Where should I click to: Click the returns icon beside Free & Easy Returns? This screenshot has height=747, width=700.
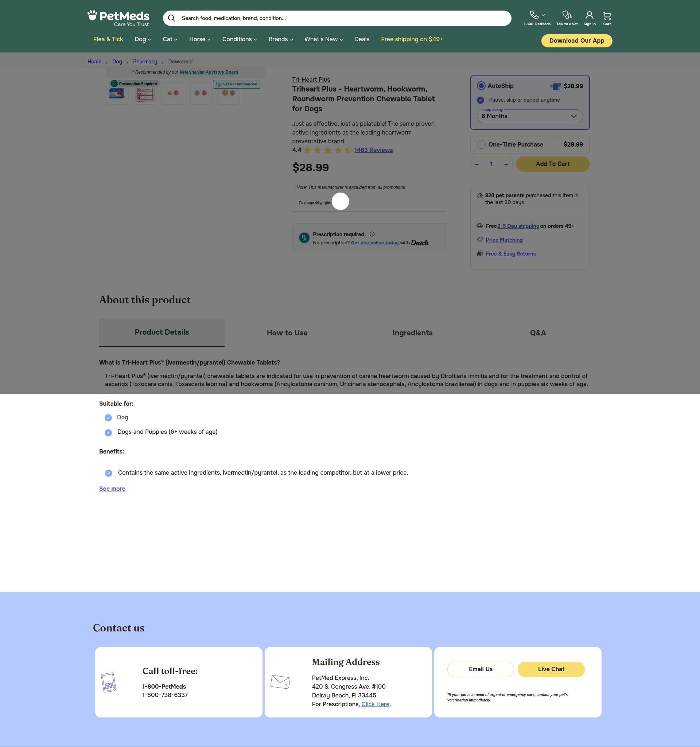pyautogui.click(x=480, y=253)
